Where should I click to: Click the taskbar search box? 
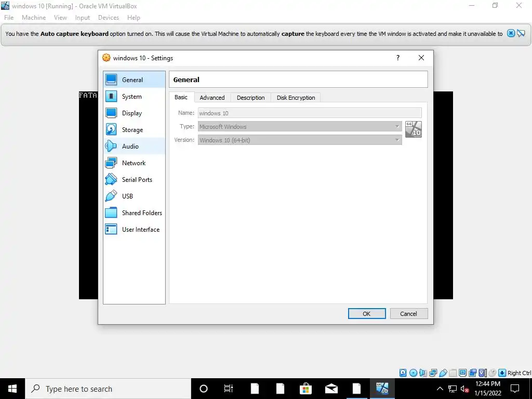click(108, 389)
